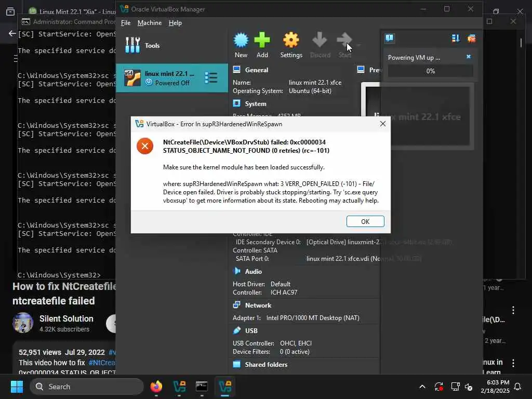Open the clock showing 6:03 PM

tap(495, 387)
